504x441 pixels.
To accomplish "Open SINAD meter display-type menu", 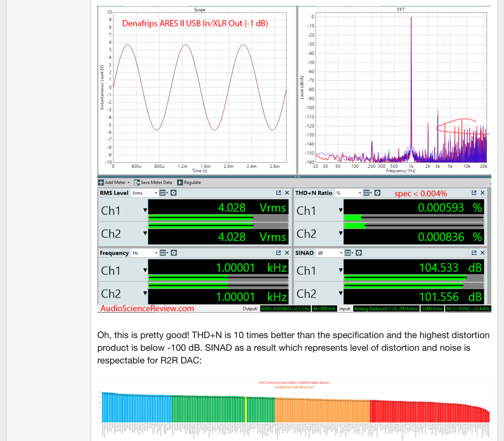I will (349, 253).
